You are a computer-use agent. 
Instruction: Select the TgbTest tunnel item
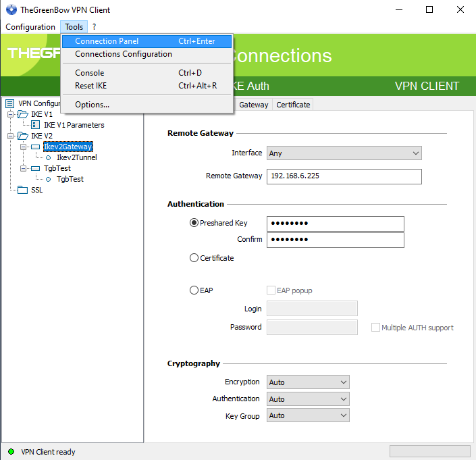[x=70, y=179]
